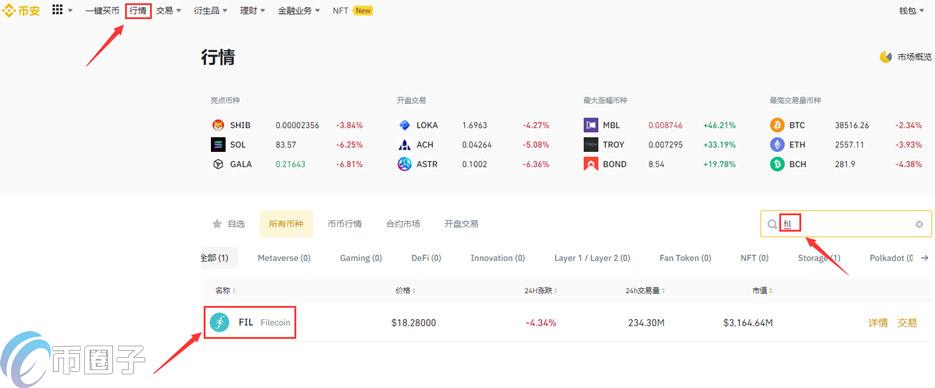Click the favorites star icon
Screen dimensions: 935x388
[217, 224]
